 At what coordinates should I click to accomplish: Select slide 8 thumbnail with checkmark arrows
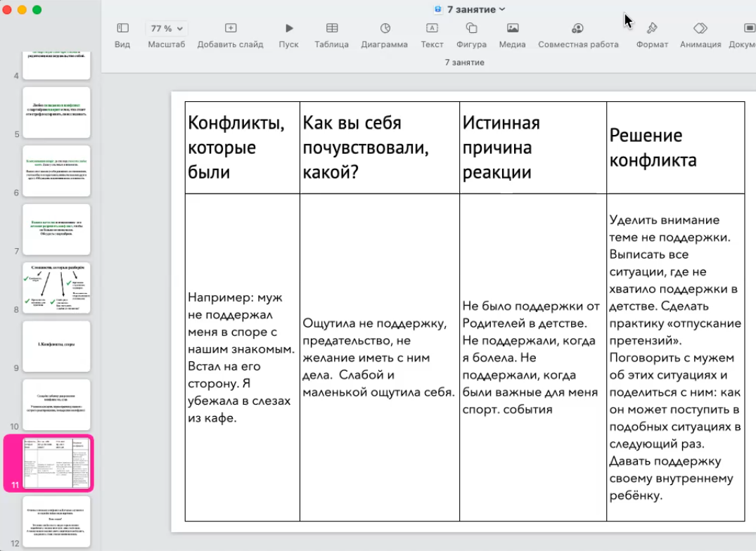click(56, 288)
